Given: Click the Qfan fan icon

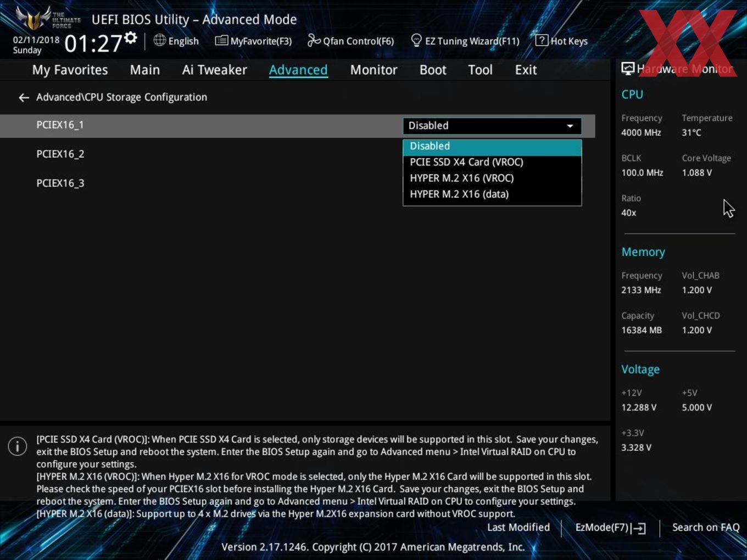Looking at the screenshot, I should 314,41.
